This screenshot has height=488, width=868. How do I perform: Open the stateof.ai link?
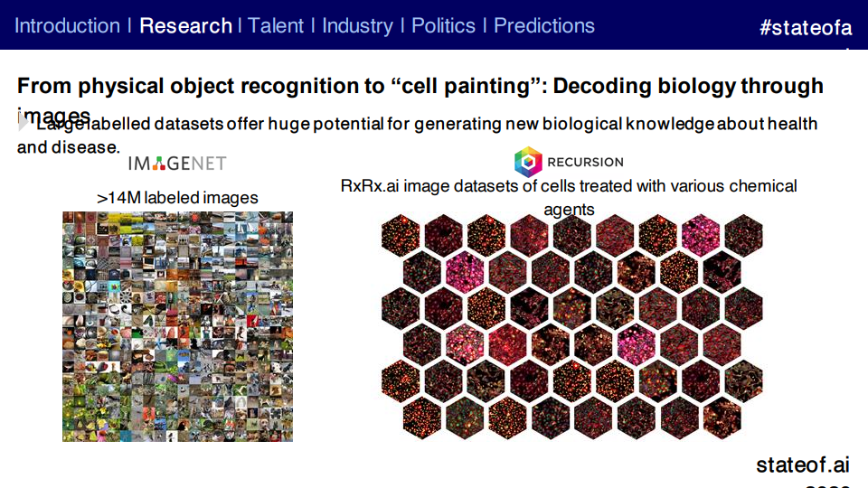[803, 465]
